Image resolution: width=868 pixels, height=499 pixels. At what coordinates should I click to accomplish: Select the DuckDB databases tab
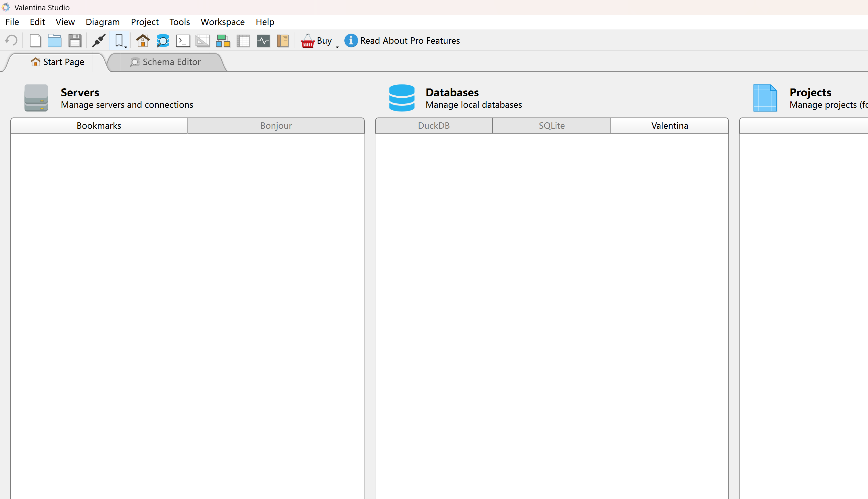coord(434,126)
